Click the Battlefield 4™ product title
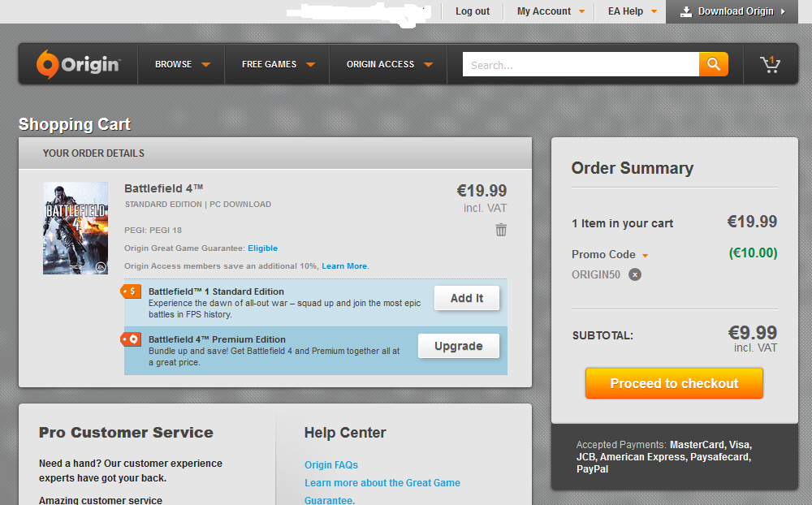Image resolution: width=812 pixels, height=505 pixels. 164,188
